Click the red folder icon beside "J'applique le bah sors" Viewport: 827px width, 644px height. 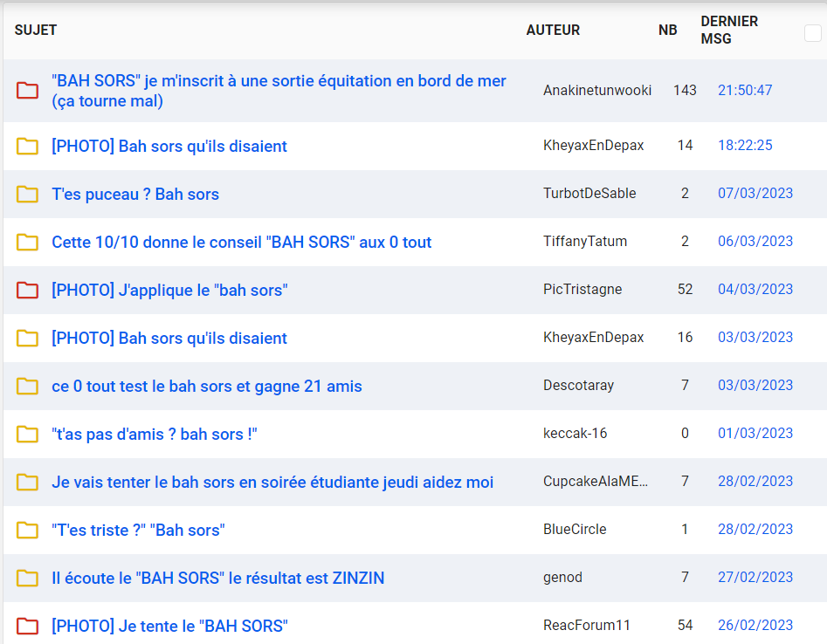pyautogui.click(x=27, y=290)
